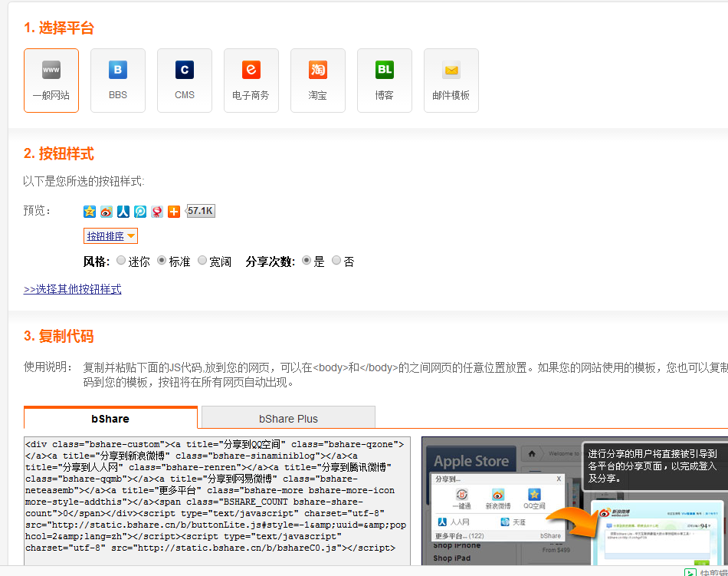Choose the CMS platform tile
The width and height of the screenshot is (728, 576).
click(185, 81)
